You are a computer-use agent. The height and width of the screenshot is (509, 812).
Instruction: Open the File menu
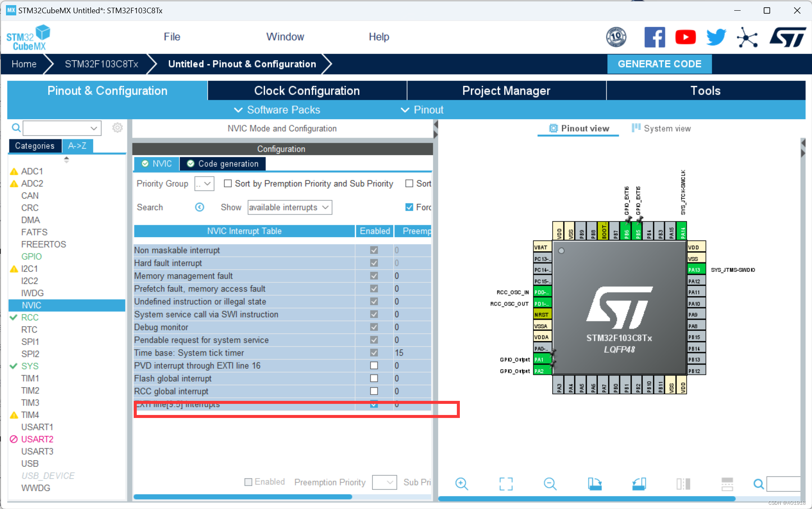click(172, 37)
